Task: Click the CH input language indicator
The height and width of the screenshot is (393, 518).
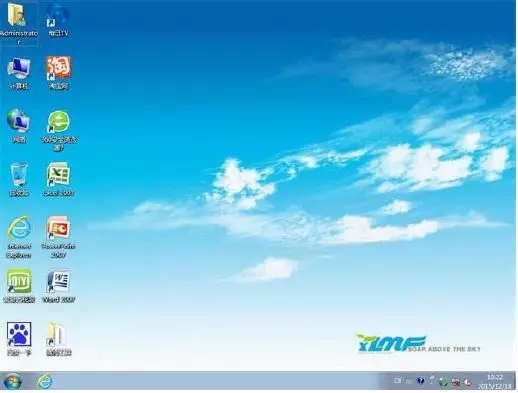Action: tap(397, 381)
